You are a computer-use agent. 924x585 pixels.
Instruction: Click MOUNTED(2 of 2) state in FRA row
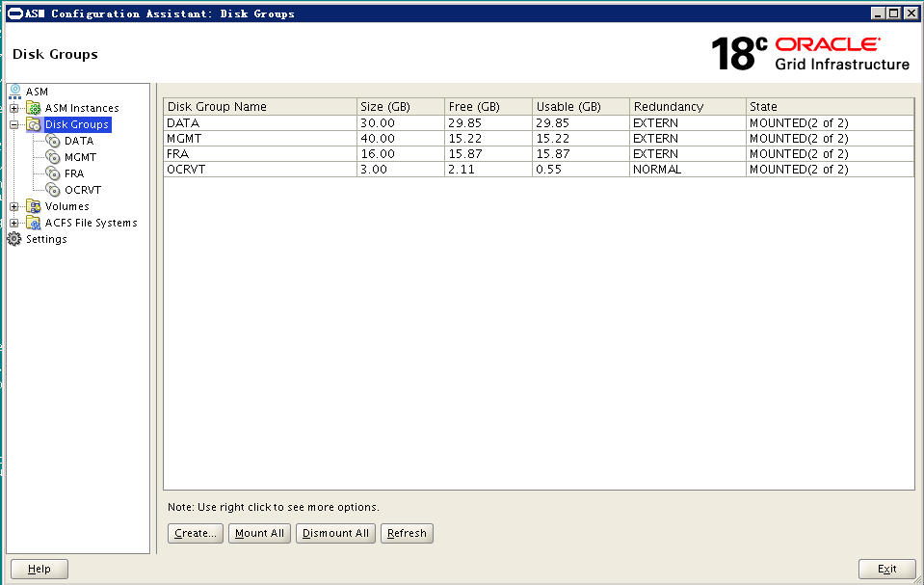(831, 154)
